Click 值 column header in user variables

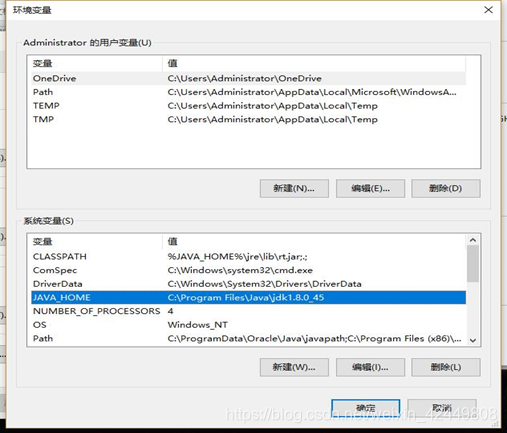coord(314,63)
